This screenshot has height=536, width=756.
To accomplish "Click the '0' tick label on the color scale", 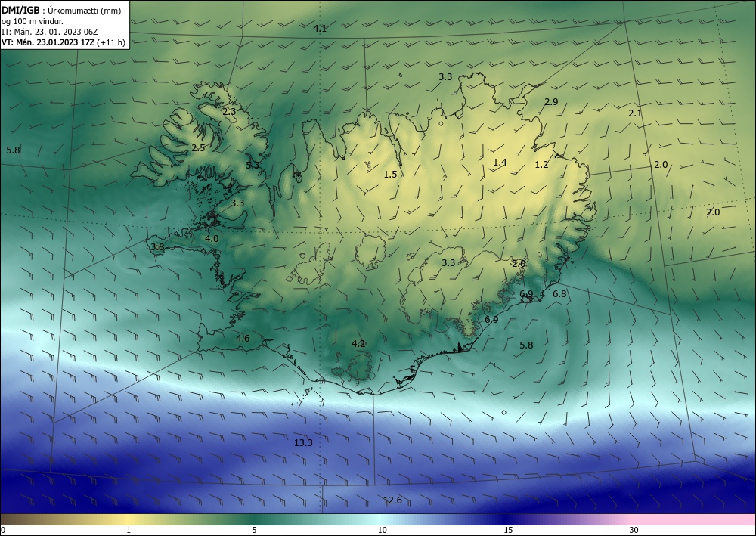I will point(3,530).
